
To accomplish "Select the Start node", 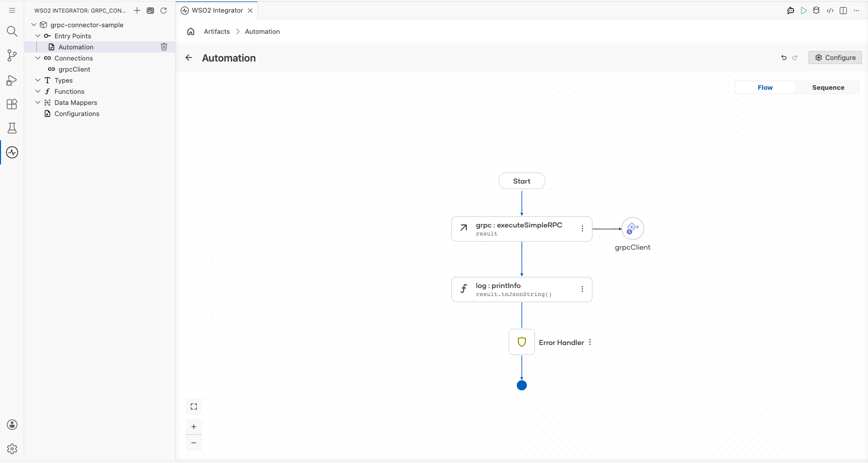I will [x=522, y=181].
